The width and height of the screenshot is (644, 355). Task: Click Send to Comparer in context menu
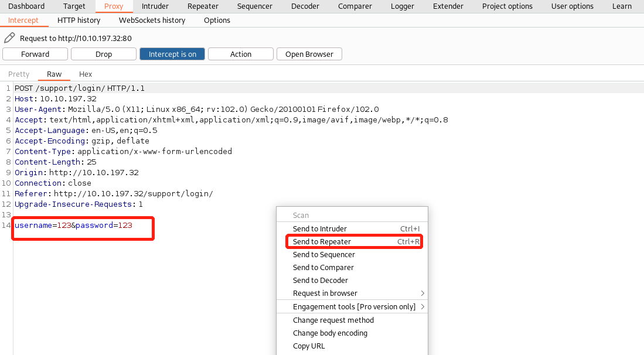pos(323,267)
